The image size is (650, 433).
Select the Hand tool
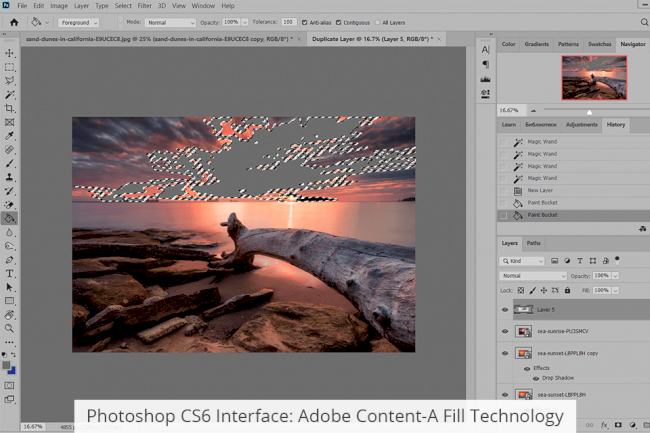tap(9, 315)
